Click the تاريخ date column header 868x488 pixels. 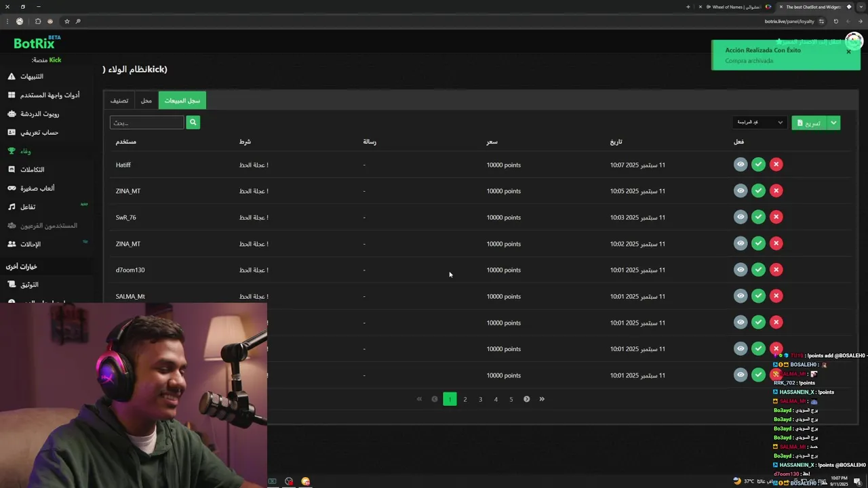(x=616, y=142)
